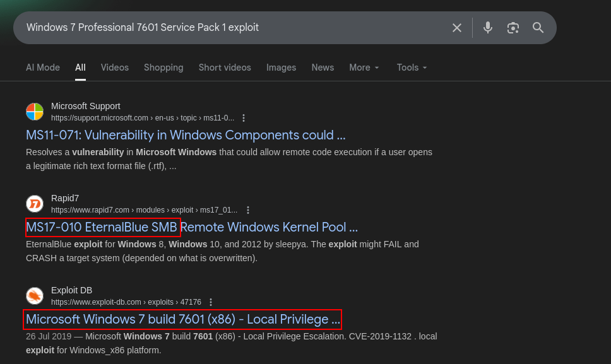The image size is (611, 364).
Task: Switch to the Images tab
Action: [281, 68]
